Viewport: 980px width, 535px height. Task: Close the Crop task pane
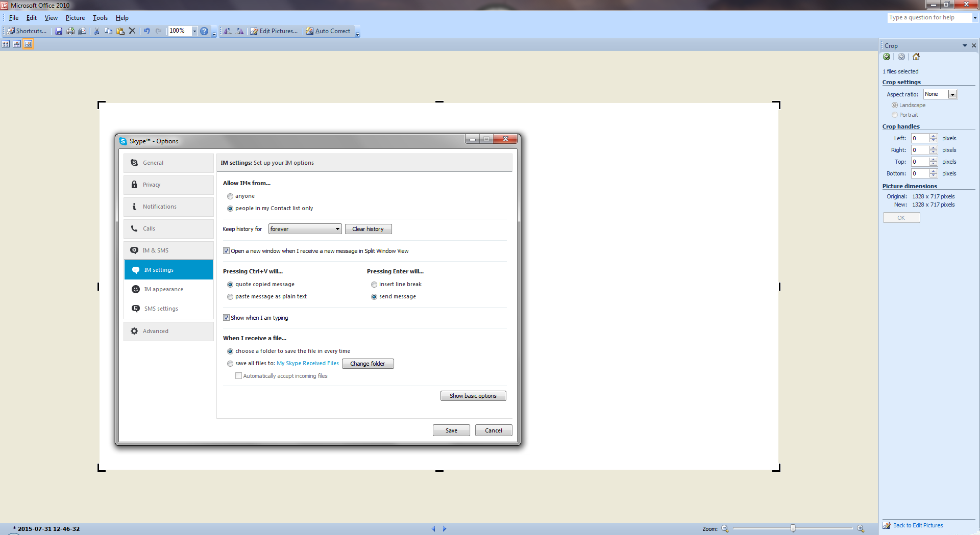pyautogui.click(x=974, y=45)
